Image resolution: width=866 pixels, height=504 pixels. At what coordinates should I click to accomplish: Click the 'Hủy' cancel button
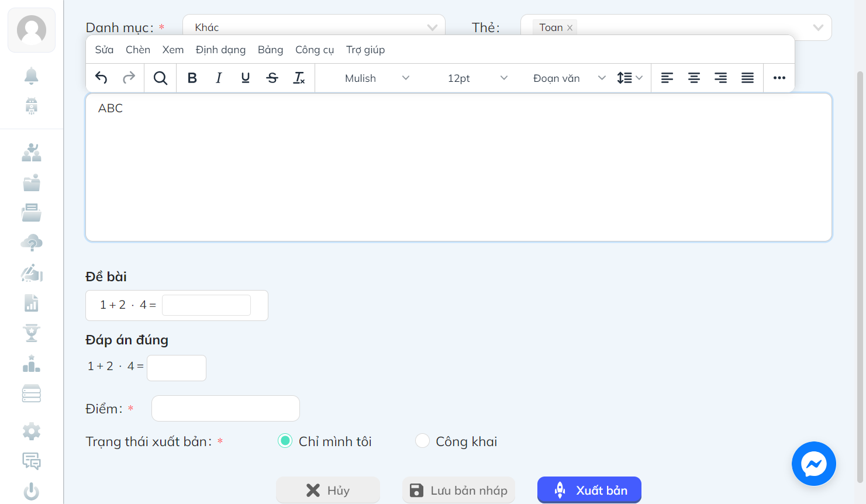328,490
